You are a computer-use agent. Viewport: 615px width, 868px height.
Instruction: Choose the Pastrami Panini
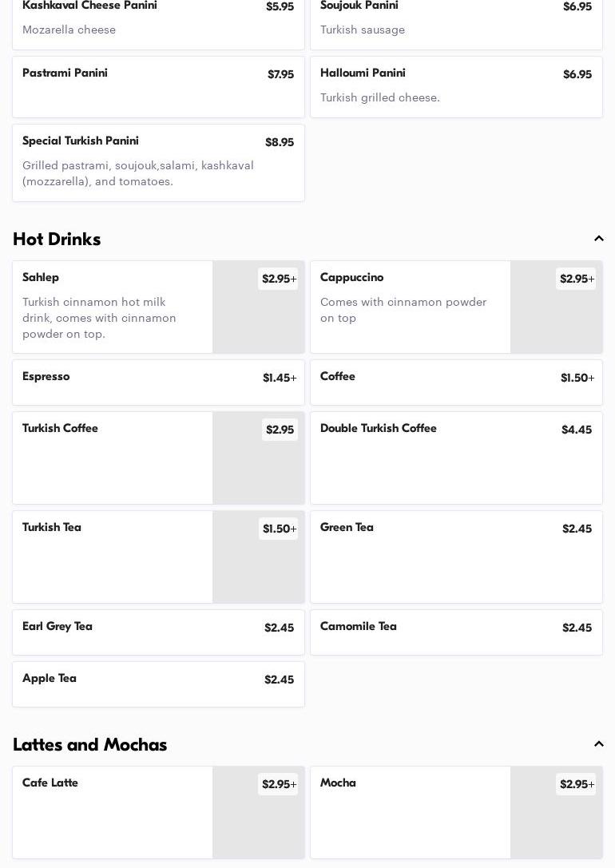point(158,87)
